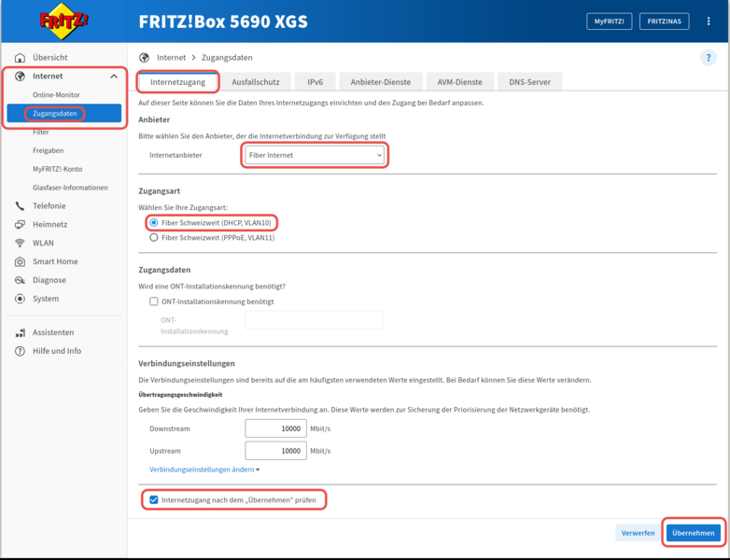
Task: Enable ONT-Installationskennung benötigt checkbox
Action: [x=154, y=301]
